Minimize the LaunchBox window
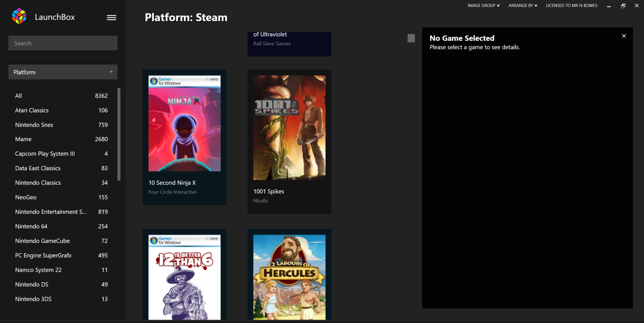Viewport: 644px width, 323px height. (609, 6)
